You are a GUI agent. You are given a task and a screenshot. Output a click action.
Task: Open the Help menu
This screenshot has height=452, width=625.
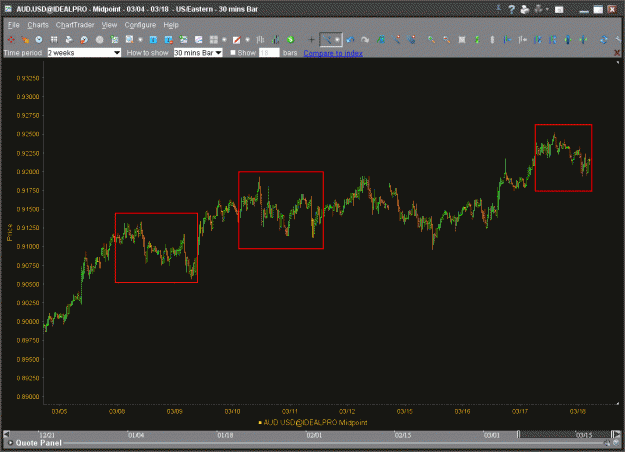tap(171, 25)
